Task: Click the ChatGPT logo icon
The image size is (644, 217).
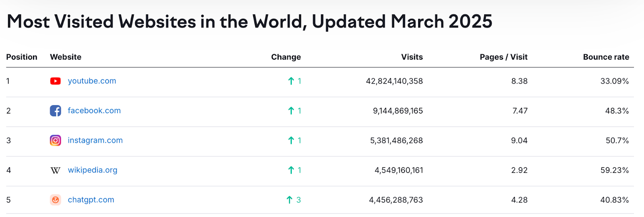Action: 56,200
